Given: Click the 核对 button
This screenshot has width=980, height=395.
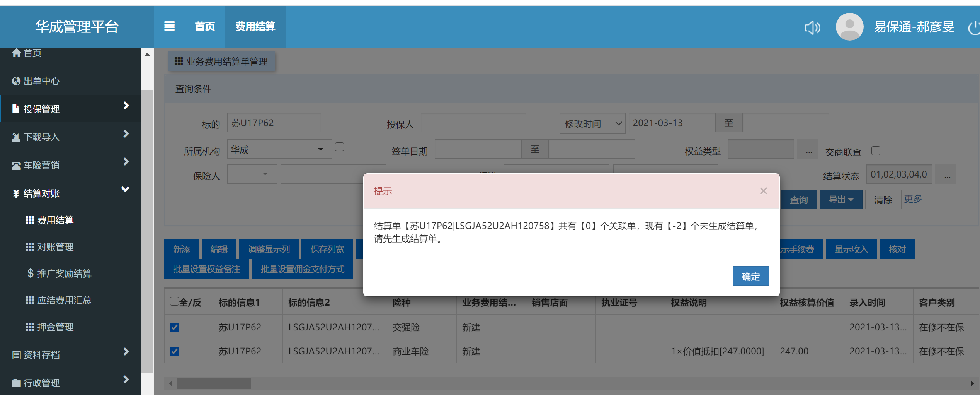Looking at the screenshot, I should (x=897, y=249).
